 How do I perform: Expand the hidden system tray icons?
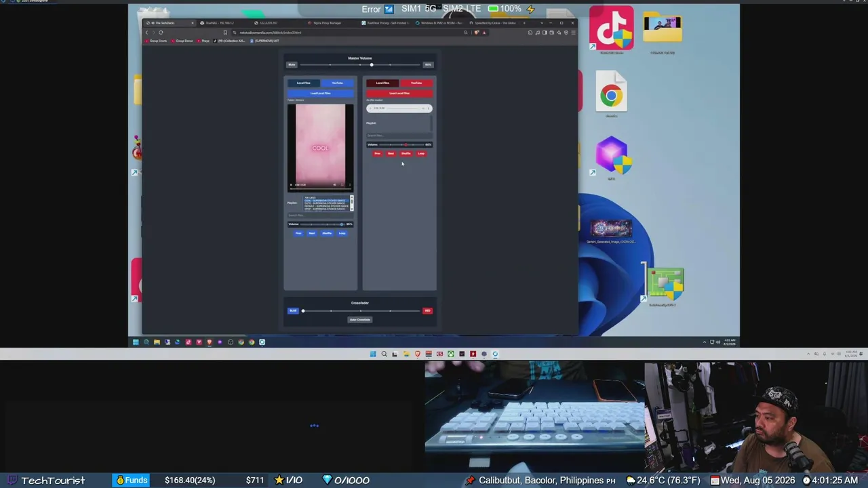808,354
